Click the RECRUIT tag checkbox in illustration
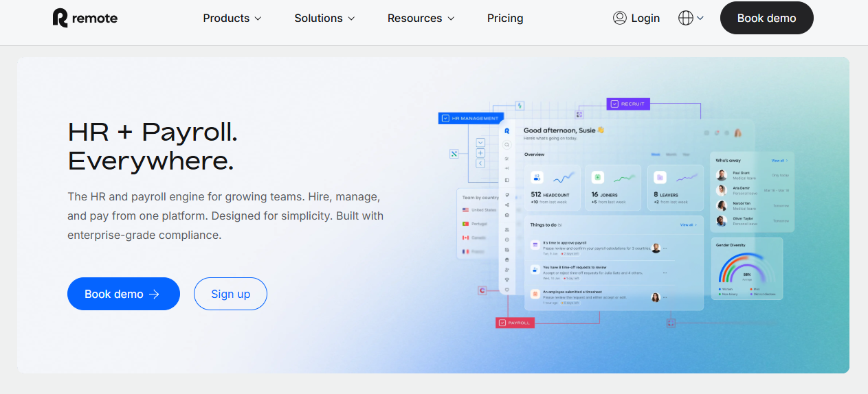The image size is (868, 394). (614, 104)
